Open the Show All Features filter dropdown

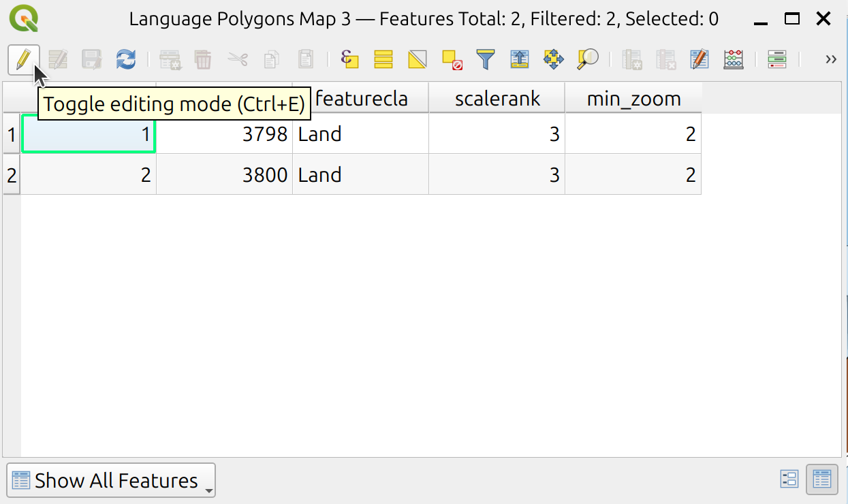109,480
